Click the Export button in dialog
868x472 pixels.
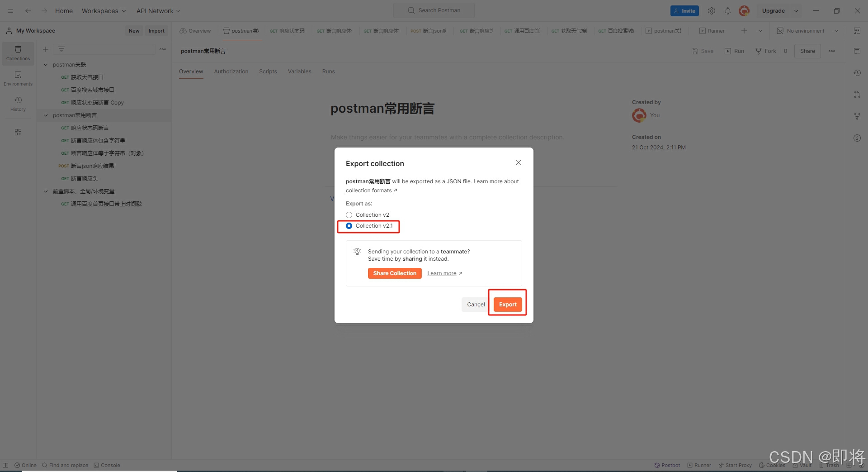point(508,305)
